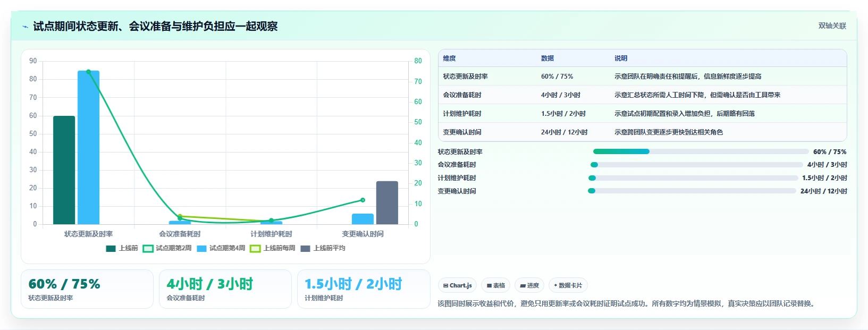Viewport: 868px width, 330px height.
Task: Click the bar icon in the 进度 chip
Action: coord(523,286)
